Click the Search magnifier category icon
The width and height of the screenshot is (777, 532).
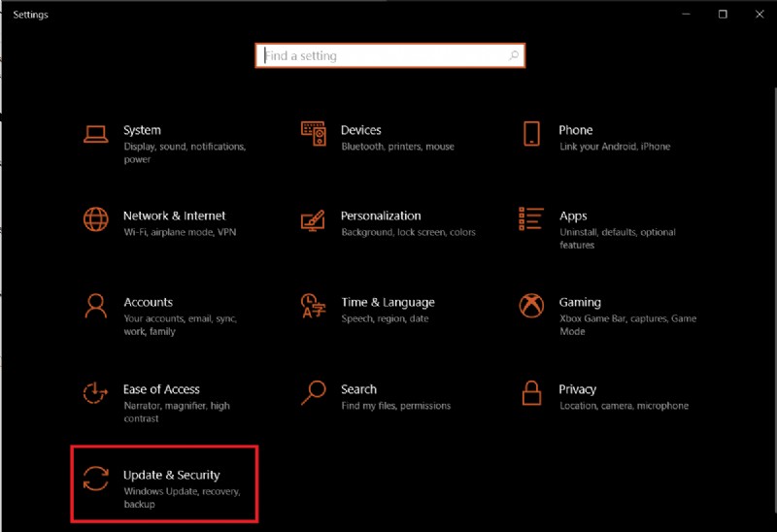coord(313,393)
